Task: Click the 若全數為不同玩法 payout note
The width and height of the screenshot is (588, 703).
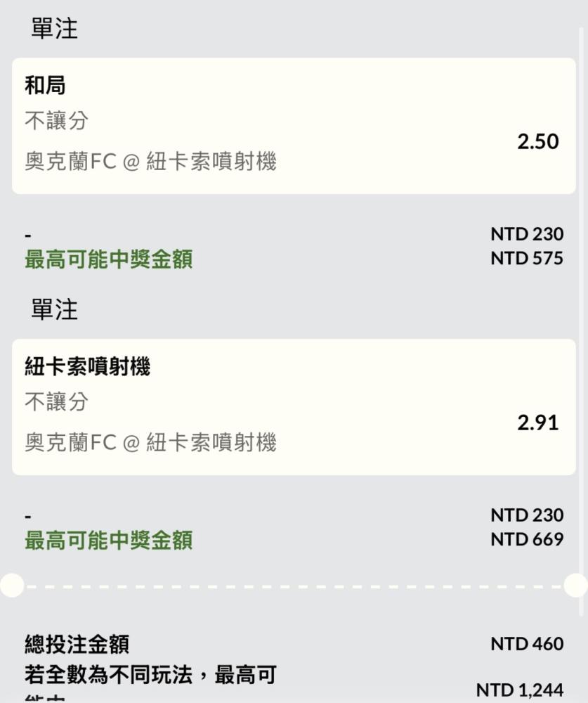Action: (150, 683)
